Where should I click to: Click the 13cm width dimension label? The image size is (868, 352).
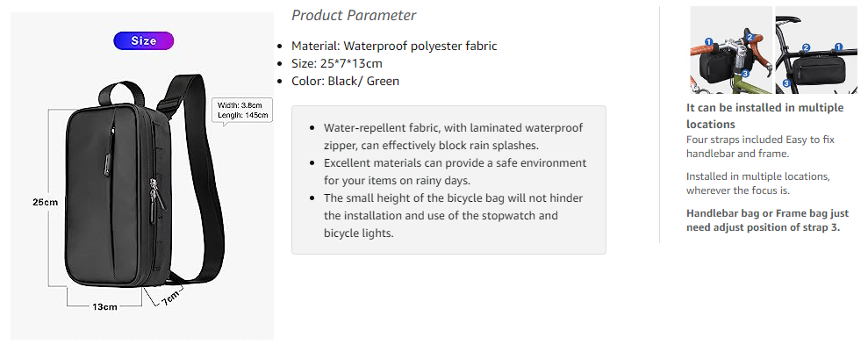click(104, 306)
